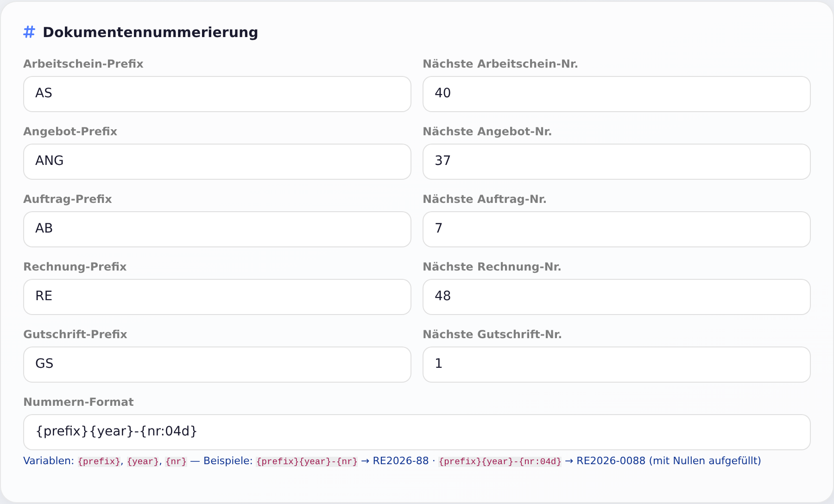This screenshot has width=834, height=504.
Task: Click the standalone {prefix} variable in hint
Action: pyautogui.click(x=99, y=461)
